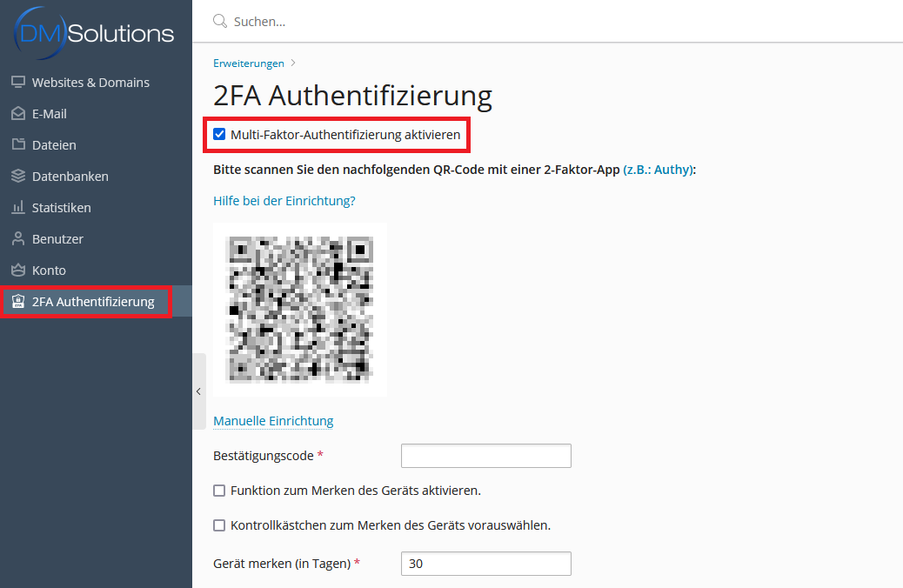The width and height of the screenshot is (903, 588).
Task: Click the DM Solutions logo
Action: click(x=94, y=33)
